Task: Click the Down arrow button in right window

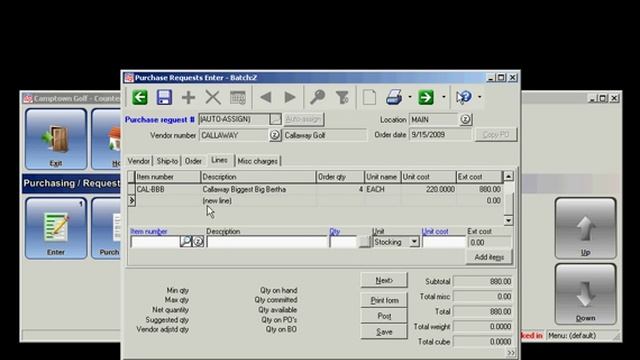Action: (585, 294)
